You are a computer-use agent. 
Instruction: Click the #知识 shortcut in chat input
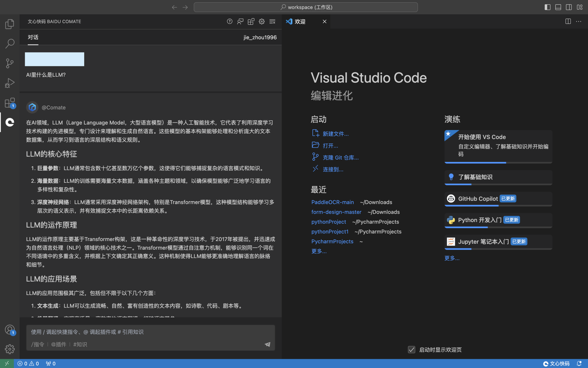coord(80,344)
